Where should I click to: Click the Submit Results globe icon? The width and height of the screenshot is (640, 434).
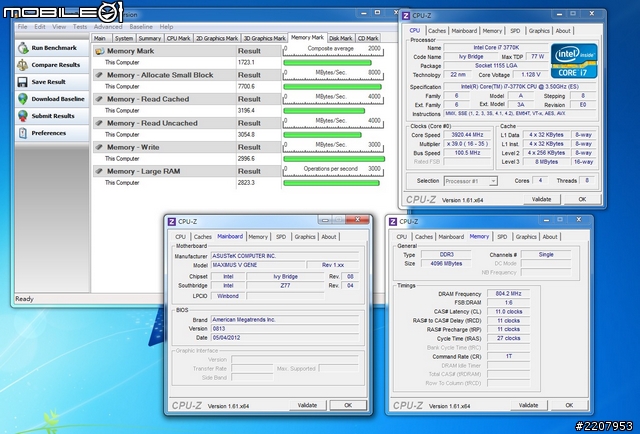23,116
